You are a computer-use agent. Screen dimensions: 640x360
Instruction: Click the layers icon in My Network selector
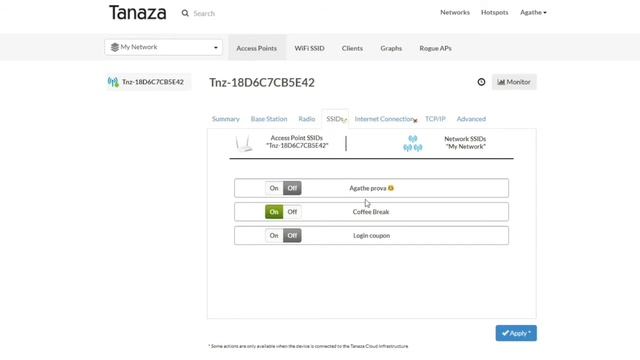[x=115, y=47]
